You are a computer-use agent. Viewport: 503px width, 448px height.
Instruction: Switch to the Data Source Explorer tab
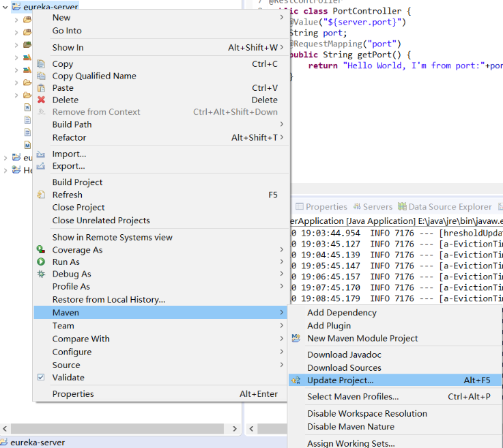[445, 207]
